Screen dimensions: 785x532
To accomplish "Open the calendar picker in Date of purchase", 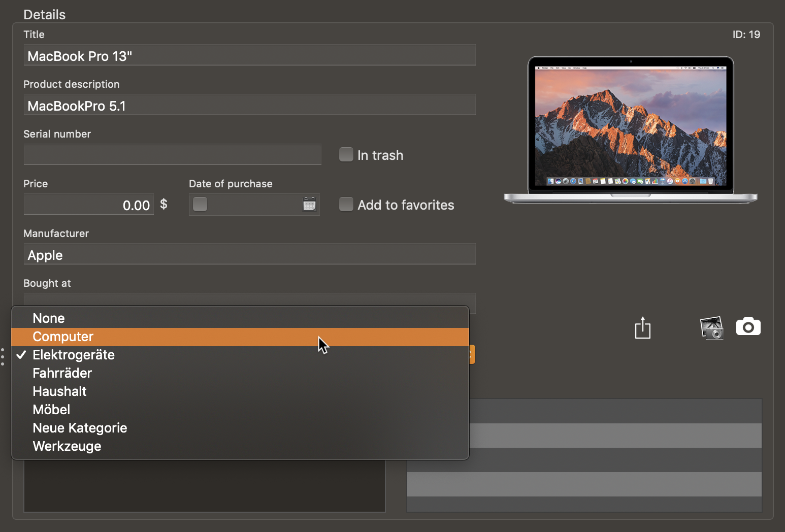I will pos(309,204).
